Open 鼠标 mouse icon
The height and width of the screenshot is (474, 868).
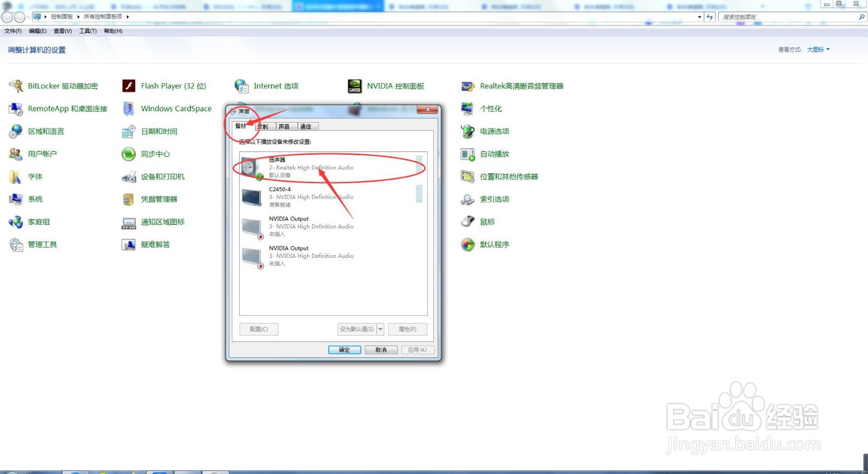click(468, 222)
